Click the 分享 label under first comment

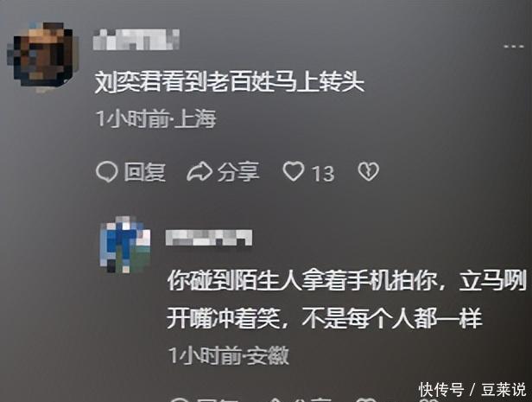click(238, 171)
